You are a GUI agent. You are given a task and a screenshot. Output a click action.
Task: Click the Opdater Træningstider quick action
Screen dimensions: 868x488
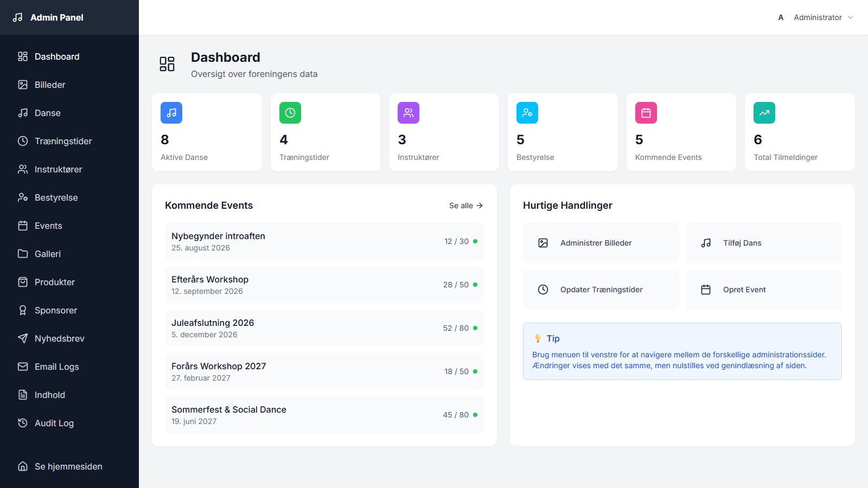tap(601, 290)
